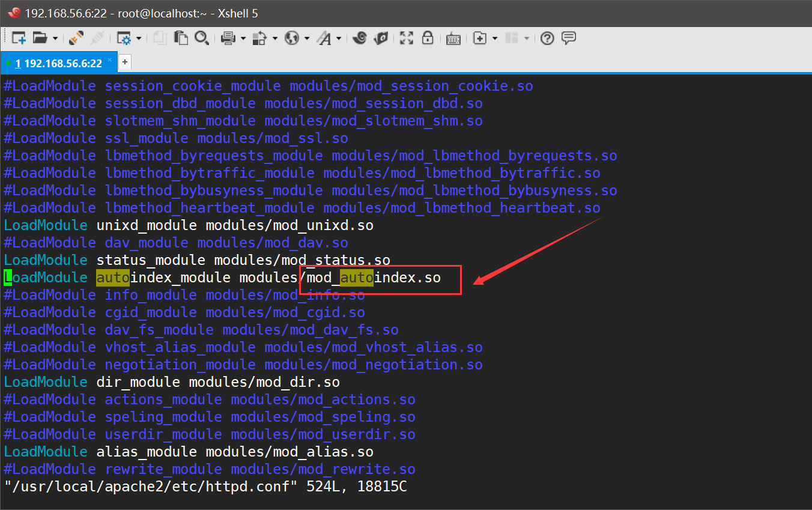Click the dav_fs_module line

point(201,330)
